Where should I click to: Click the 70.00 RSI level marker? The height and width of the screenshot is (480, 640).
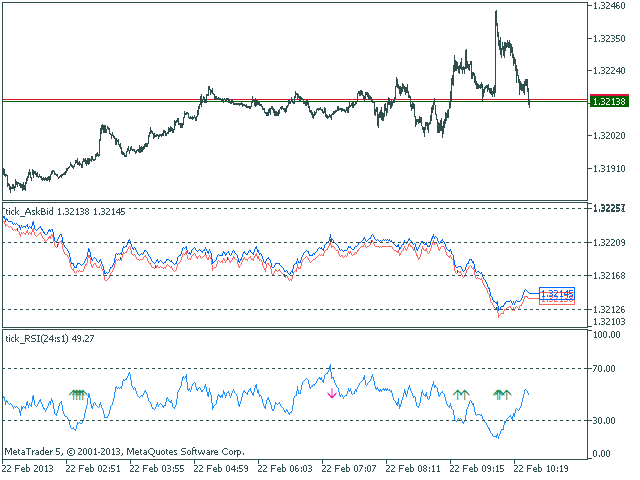click(x=604, y=369)
